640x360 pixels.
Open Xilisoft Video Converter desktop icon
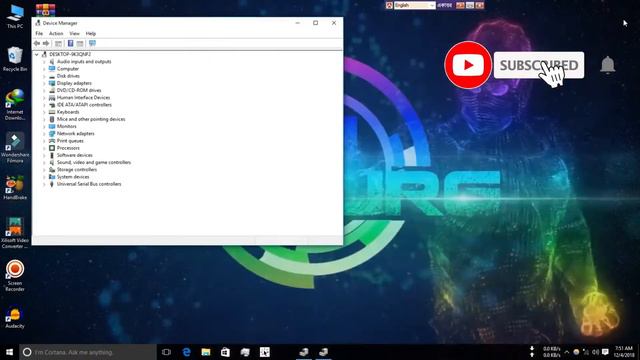pos(15,233)
